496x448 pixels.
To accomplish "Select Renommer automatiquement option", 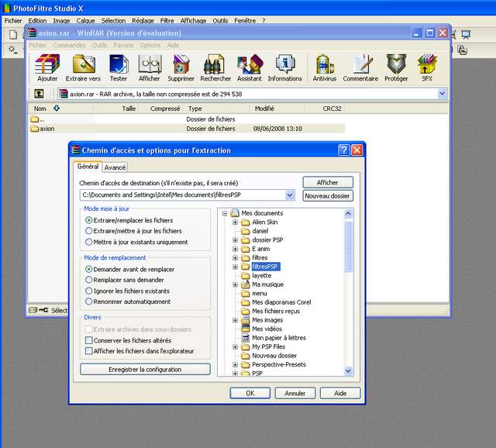I will point(89,302).
